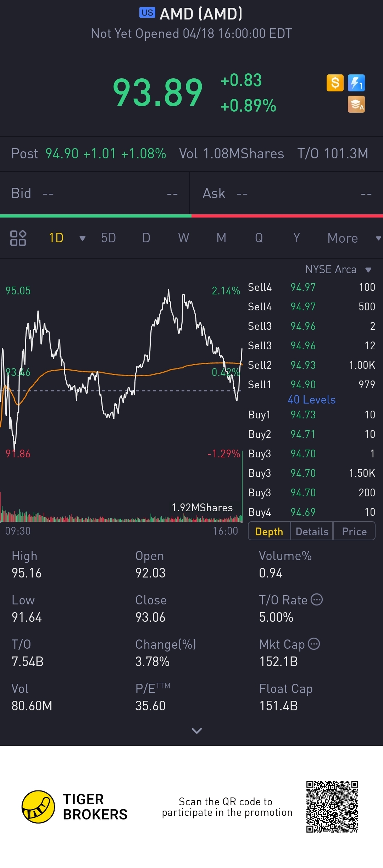Tap the Close value 93.06
Viewport: 383px width, 868px height.
[x=150, y=617]
